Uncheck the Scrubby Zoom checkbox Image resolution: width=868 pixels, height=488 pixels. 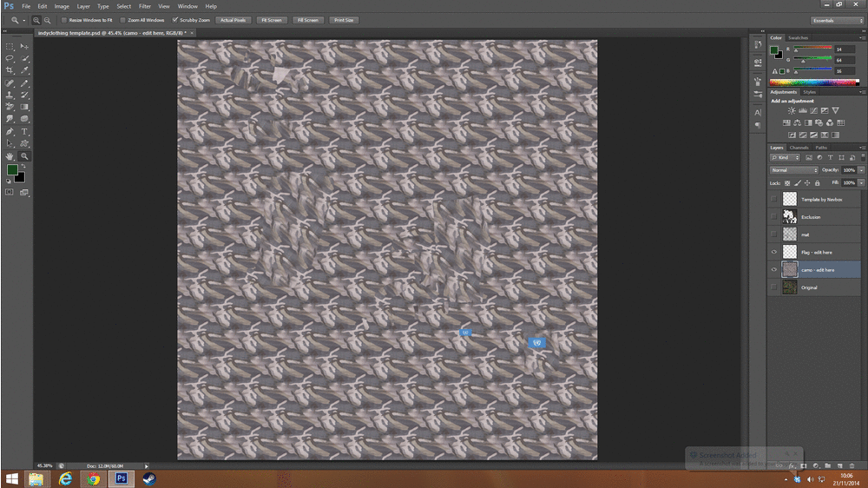click(x=175, y=20)
